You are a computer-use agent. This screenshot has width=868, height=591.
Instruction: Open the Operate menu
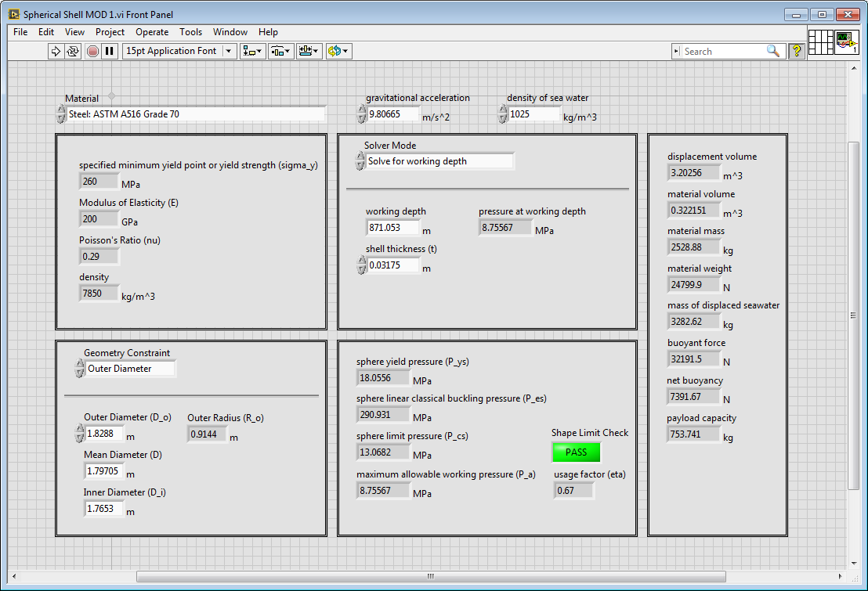tap(152, 32)
